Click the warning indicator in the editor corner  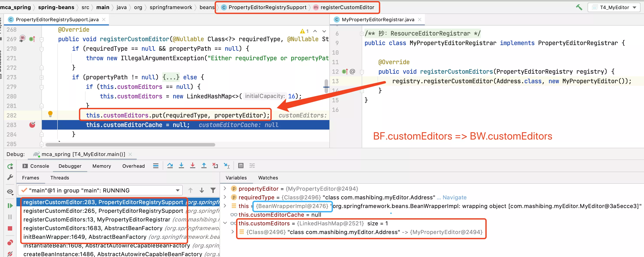pyautogui.click(x=304, y=31)
